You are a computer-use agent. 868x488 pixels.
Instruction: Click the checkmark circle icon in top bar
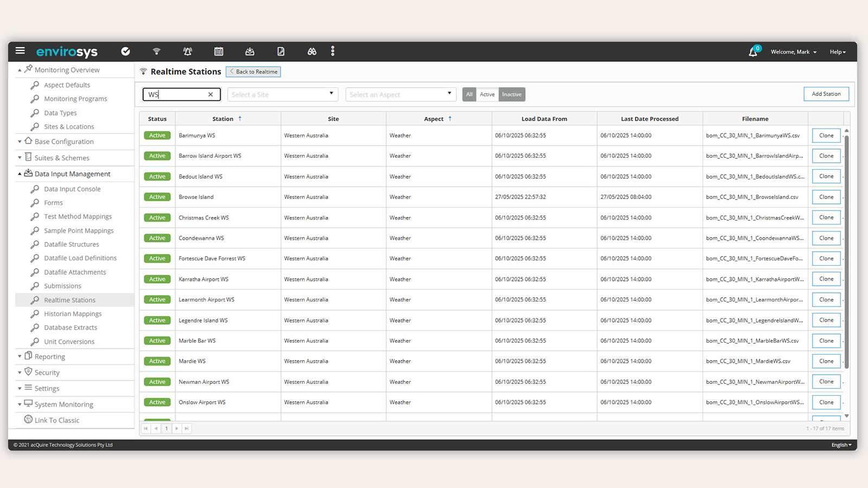point(125,52)
